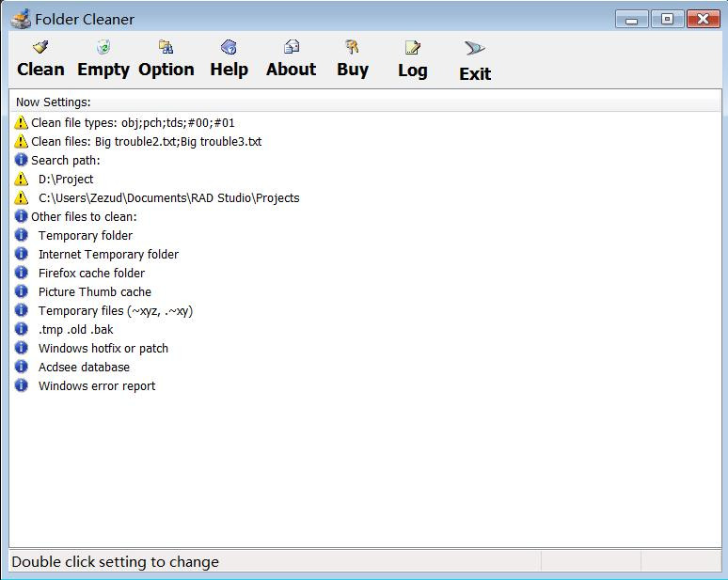This screenshot has height=580, width=728.
Task: Click info icon beside Firefox cache folder
Action: click(x=21, y=273)
